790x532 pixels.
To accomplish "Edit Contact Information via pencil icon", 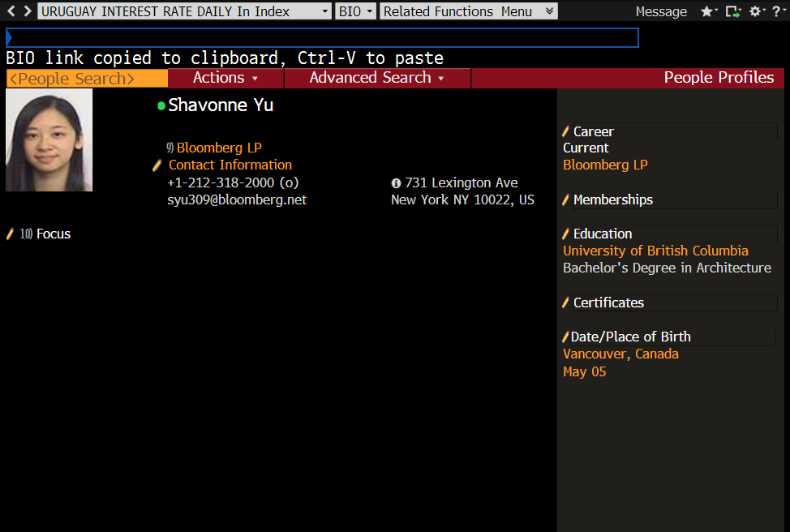I will [157, 165].
